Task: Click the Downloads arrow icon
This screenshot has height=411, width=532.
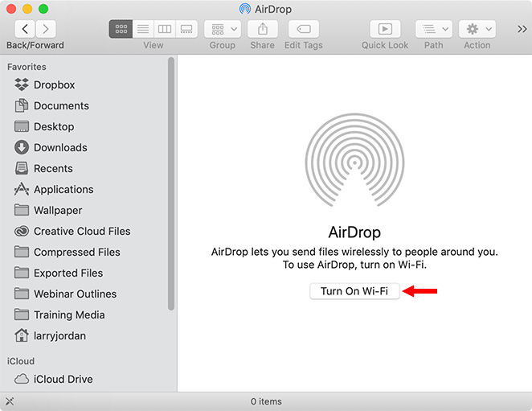Action: click(22, 147)
